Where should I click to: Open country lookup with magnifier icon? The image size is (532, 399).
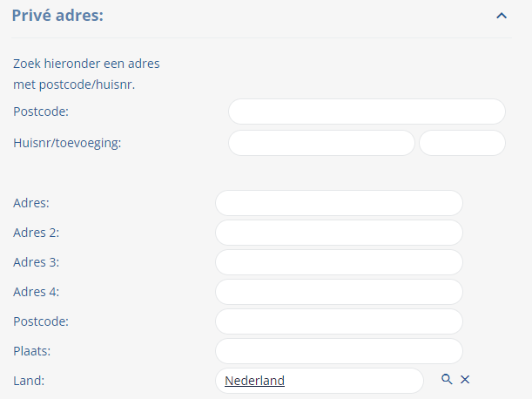pos(447,379)
